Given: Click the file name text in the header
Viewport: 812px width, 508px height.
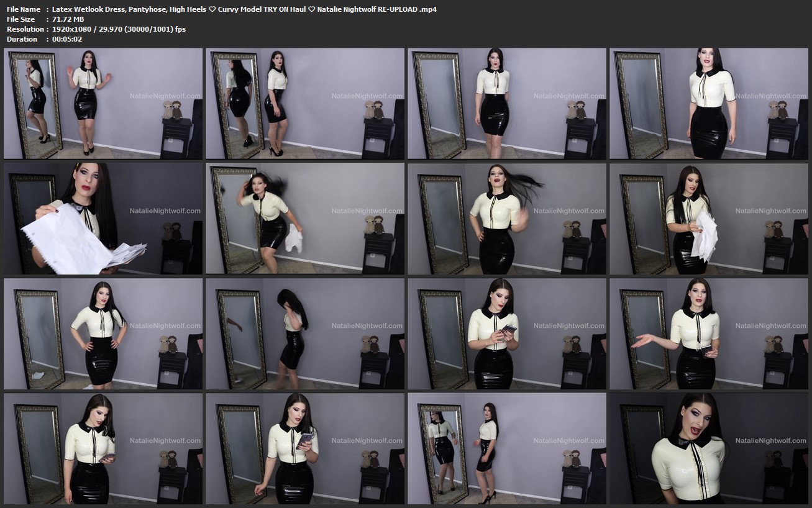Looking at the screenshot, I should [x=244, y=9].
